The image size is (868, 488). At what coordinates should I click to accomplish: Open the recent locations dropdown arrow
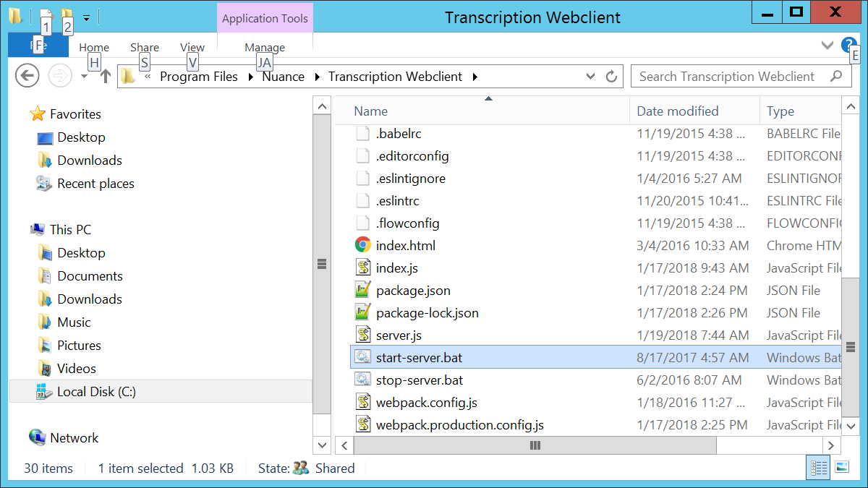85,77
